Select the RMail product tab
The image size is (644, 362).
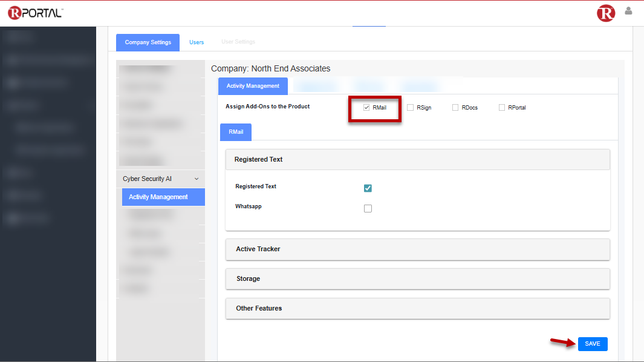235,132
